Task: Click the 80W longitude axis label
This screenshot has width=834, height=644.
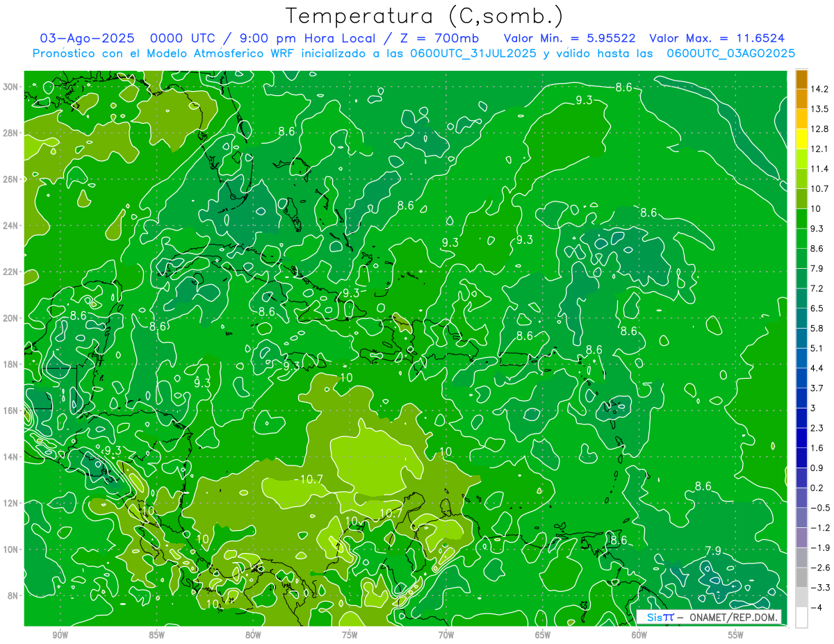Action: tap(253, 635)
